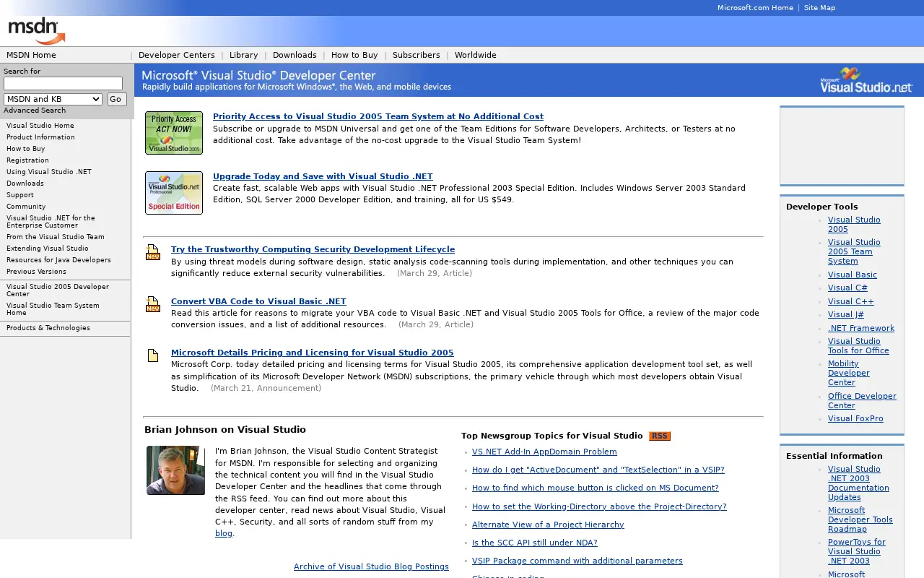Go to MSDN Home
Image resolution: width=924 pixels, height=578 pixels.
pyautogui.click(x=31, y=55)
